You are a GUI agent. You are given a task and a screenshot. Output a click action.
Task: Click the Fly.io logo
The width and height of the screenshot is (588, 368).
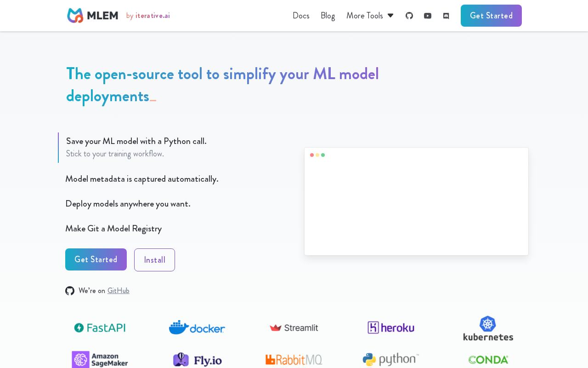click(197, 360)
